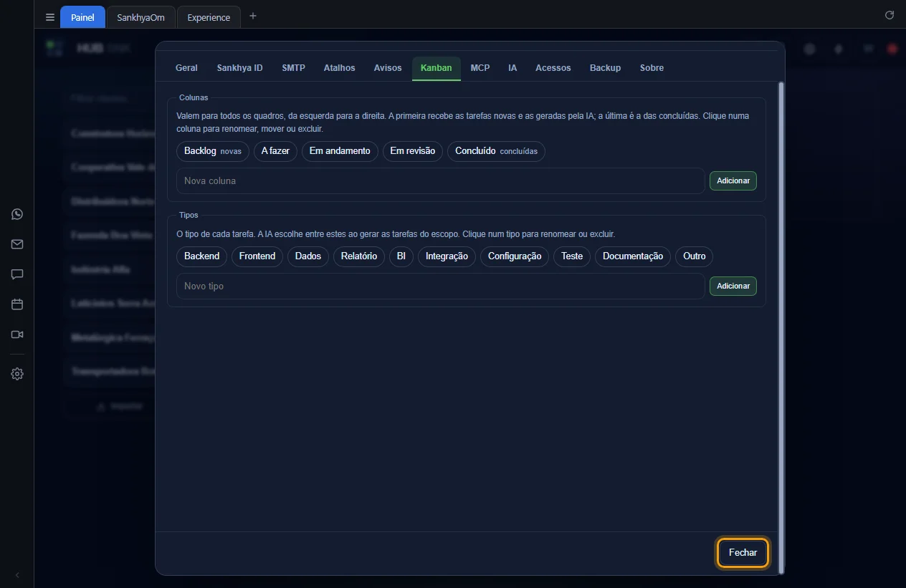
Task: Click the Dados type chip
Action: click(308, 256)
